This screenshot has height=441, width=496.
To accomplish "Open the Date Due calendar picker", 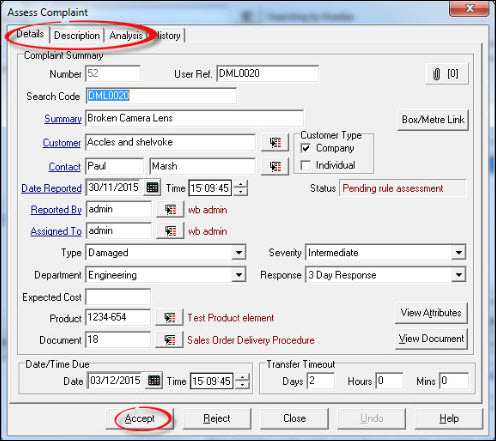I will pyautogui.click(x=154, y=380).
